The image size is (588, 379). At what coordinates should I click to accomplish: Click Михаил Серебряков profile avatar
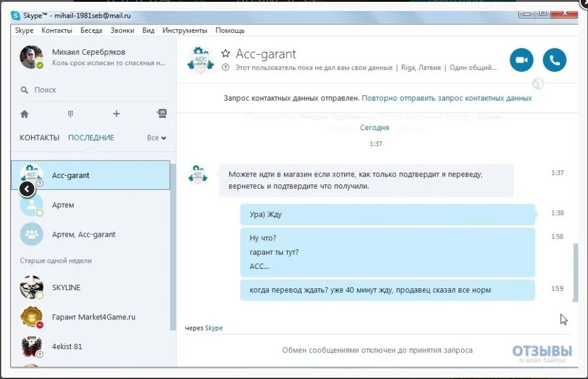(32, 57)
